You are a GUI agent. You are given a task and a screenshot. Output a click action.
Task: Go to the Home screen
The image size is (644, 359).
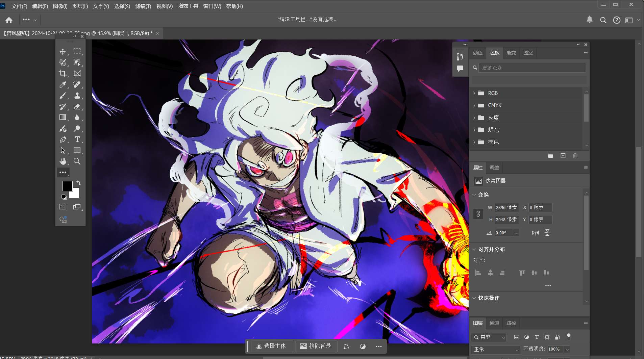9,20
